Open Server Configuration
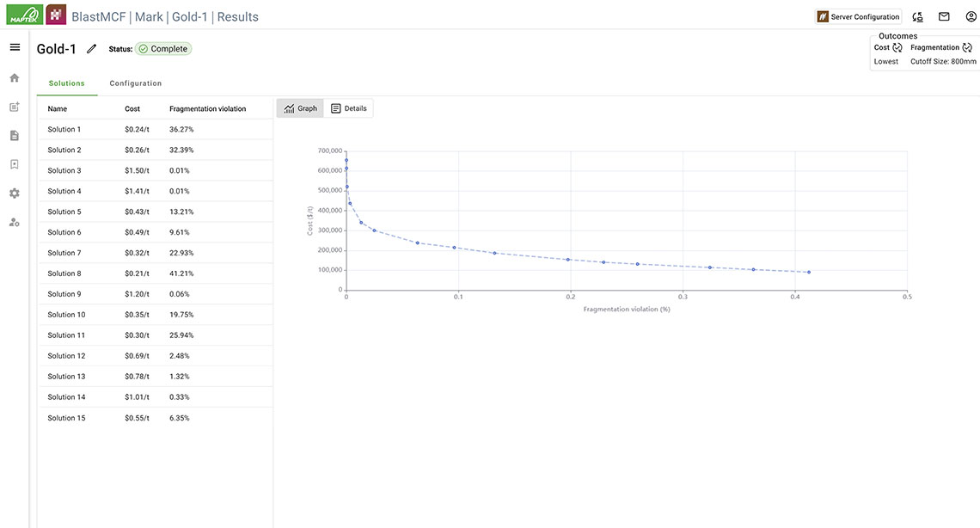 pos(858,16)
